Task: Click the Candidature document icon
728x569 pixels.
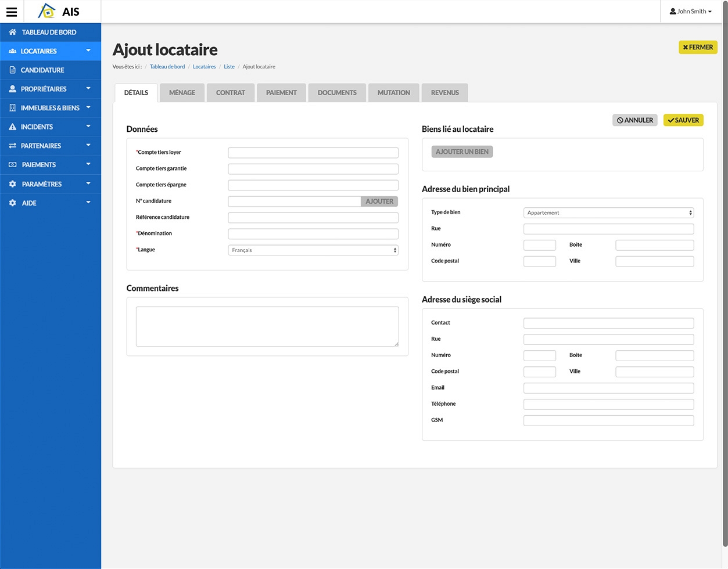Action: pos(12,70)
